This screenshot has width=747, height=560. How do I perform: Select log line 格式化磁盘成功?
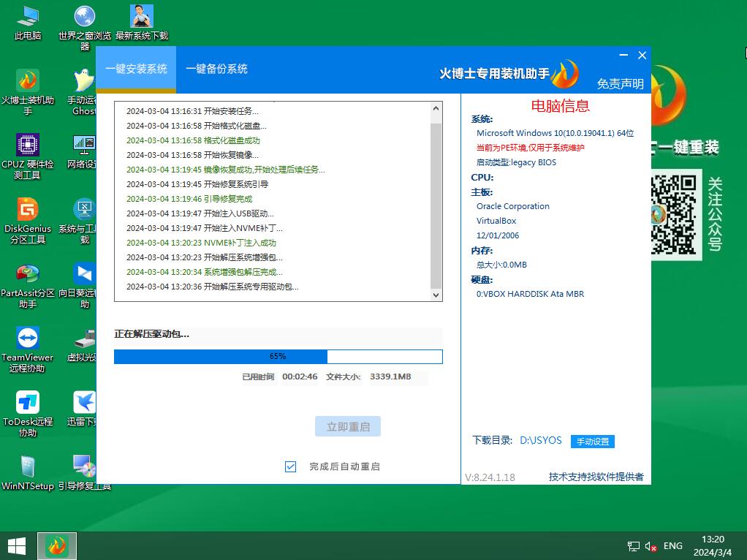(x=194, y=140)
